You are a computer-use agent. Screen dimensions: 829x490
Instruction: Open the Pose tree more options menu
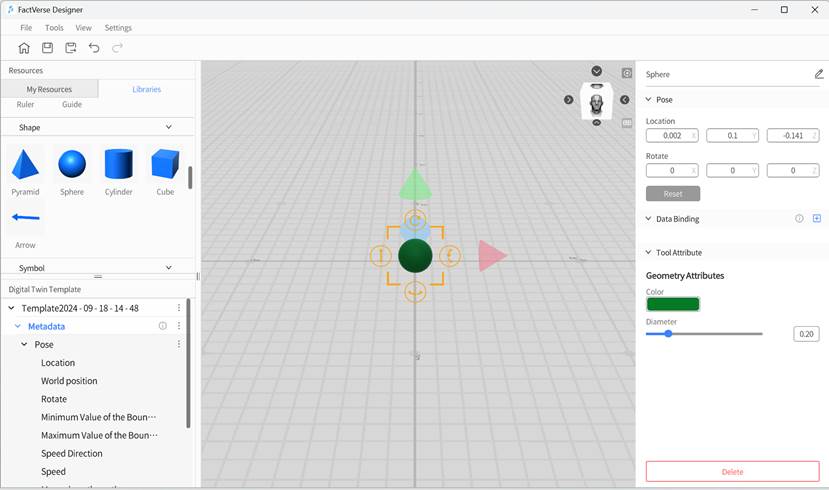[179, 344]
